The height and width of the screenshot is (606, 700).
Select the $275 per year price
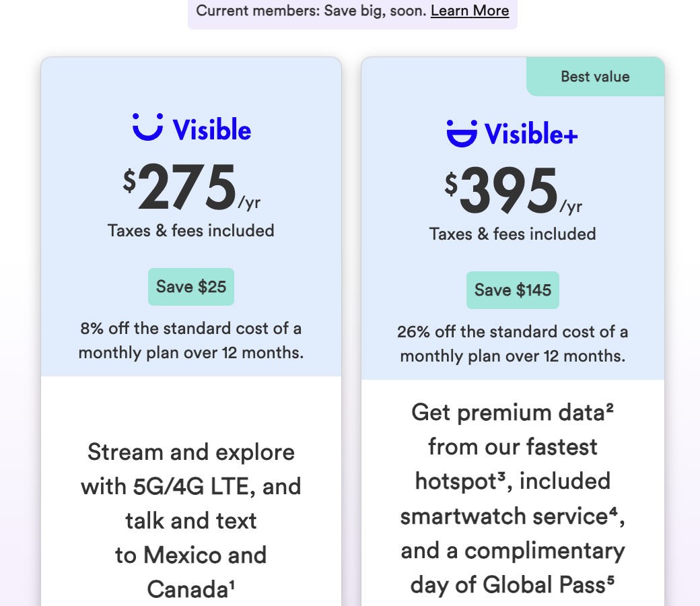pyautogui.click(x=188, y=189)
